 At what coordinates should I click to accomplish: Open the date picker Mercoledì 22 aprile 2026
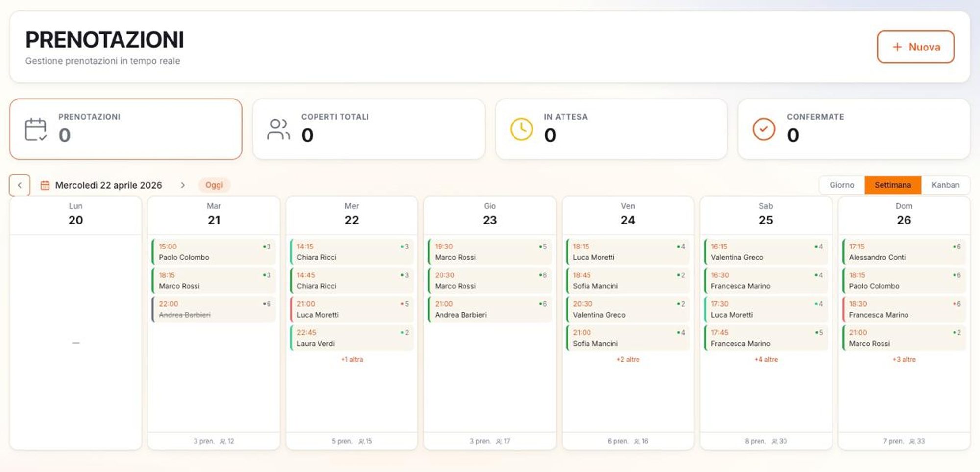coord(108,185)
